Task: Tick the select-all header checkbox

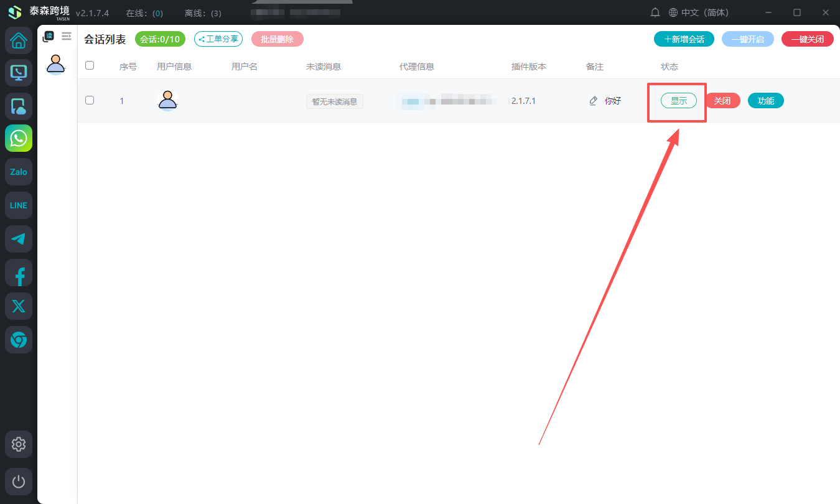Action: point(90,65)
